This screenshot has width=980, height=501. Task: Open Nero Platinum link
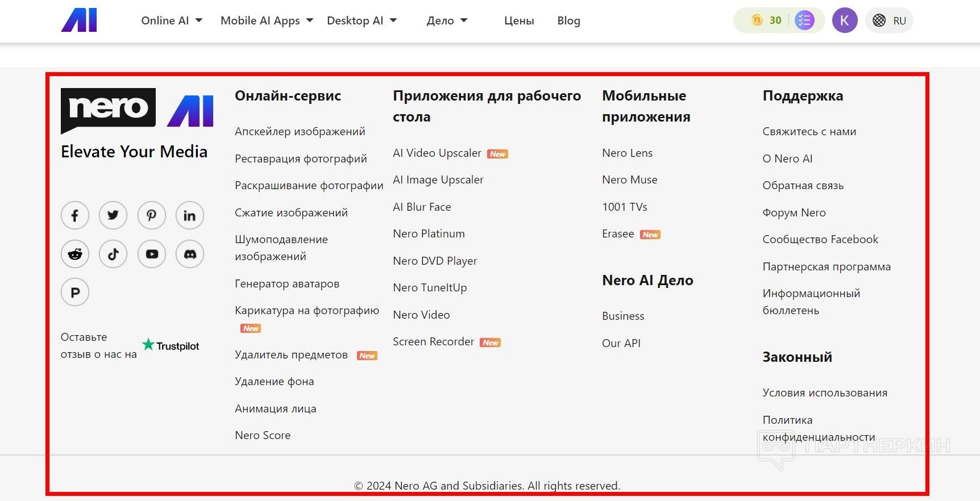pos(429,233)
